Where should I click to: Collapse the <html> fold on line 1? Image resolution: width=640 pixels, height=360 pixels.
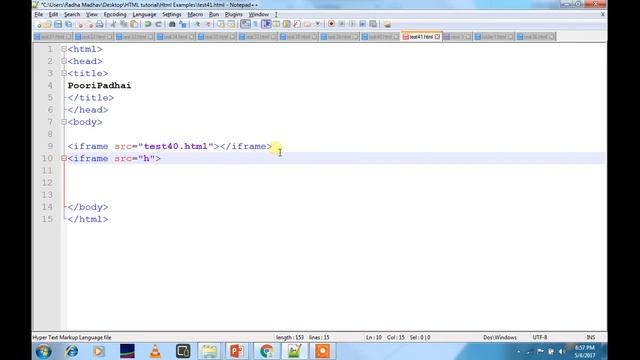(64, 49)
